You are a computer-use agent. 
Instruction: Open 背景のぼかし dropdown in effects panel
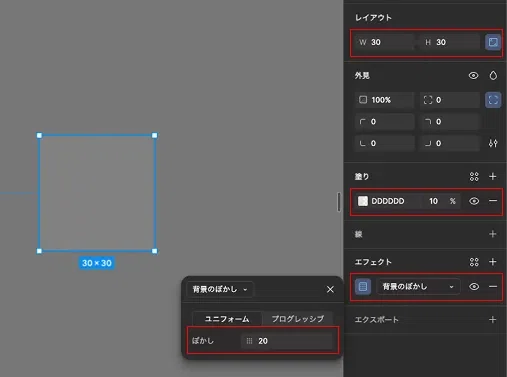click(418, 287)
